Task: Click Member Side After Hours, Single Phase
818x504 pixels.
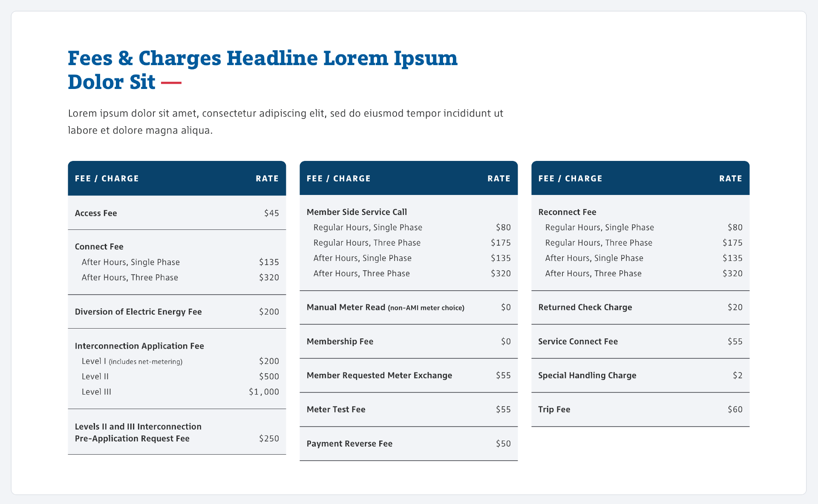Action: pyautogui.click(x=363, y=258)
